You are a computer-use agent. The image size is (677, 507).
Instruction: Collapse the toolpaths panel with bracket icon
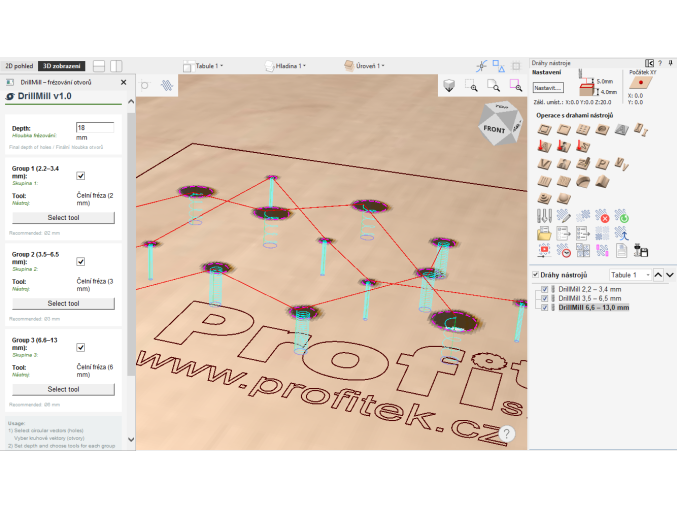[649, 63]
